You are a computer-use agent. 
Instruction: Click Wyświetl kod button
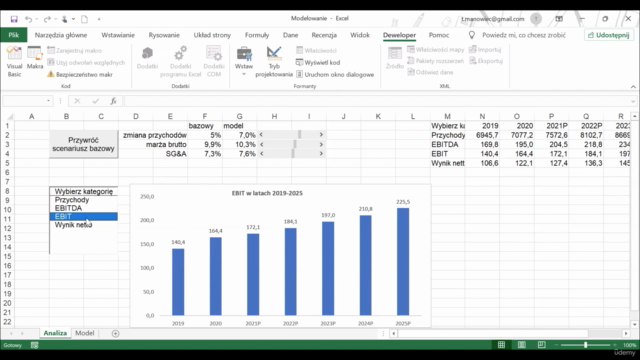pyautogui.click(x=318, y=62)
